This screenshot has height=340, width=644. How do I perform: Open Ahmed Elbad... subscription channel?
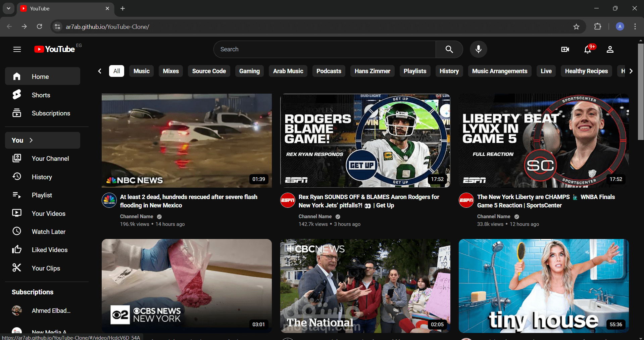tap(43, 310)
